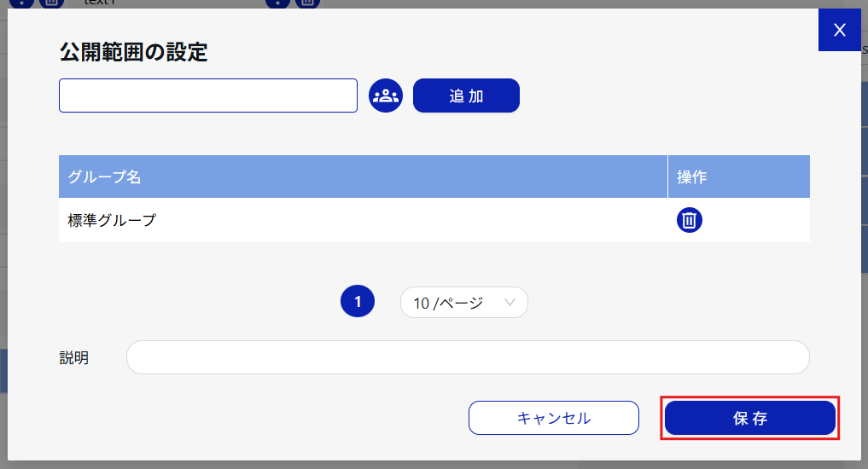
Task: Click the cut-off round icon at top-left edge
Action: click(21, 3)
